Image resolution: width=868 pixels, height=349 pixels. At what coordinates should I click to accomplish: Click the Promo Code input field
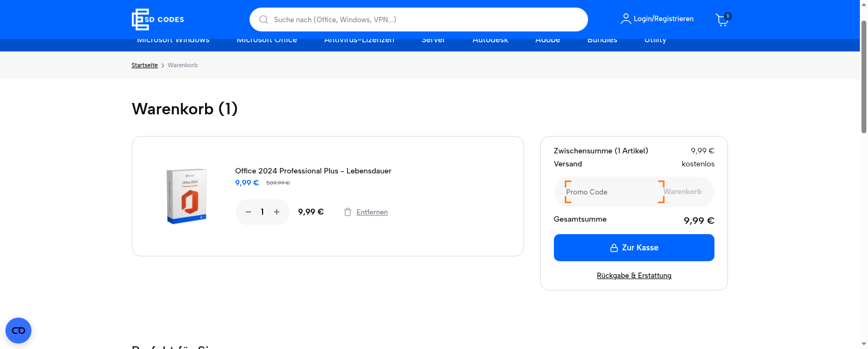(608, 192)
